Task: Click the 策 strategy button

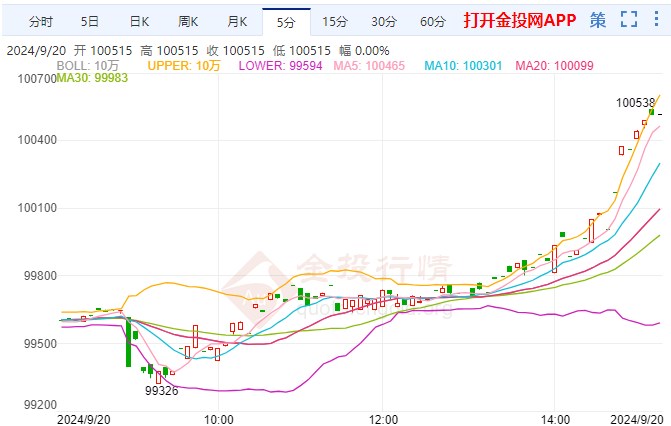Action: [598, 20]
